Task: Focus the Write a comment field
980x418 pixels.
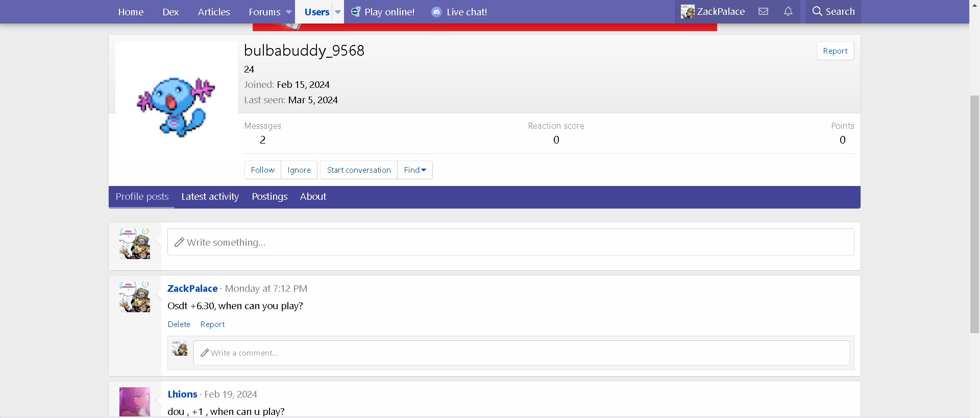Action: click(521, 353)
